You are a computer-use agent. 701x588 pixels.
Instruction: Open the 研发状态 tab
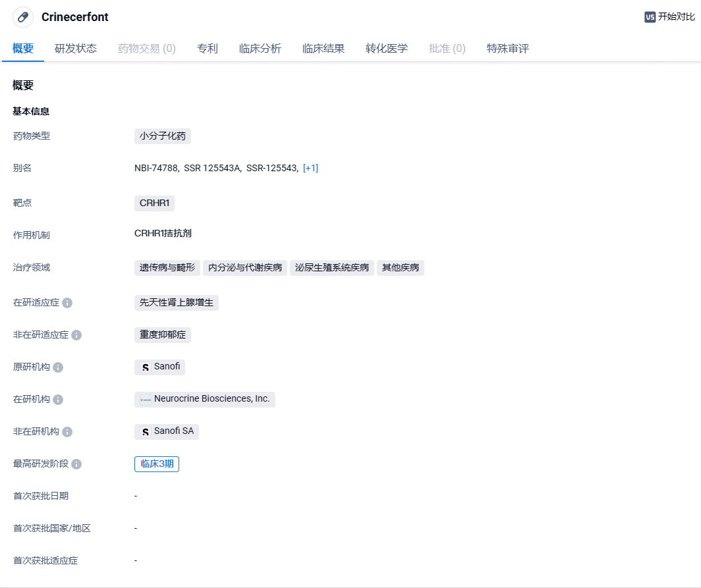click(x=76, y=48)
